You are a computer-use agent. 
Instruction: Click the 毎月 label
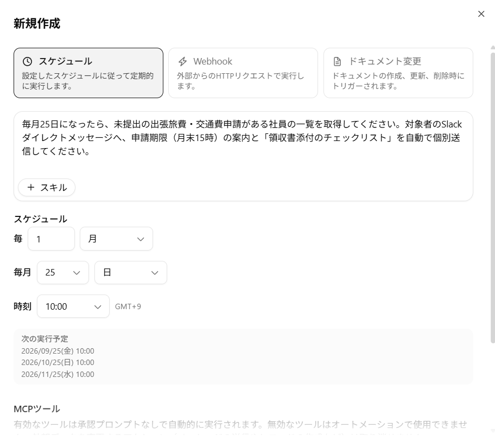[22, 272]
